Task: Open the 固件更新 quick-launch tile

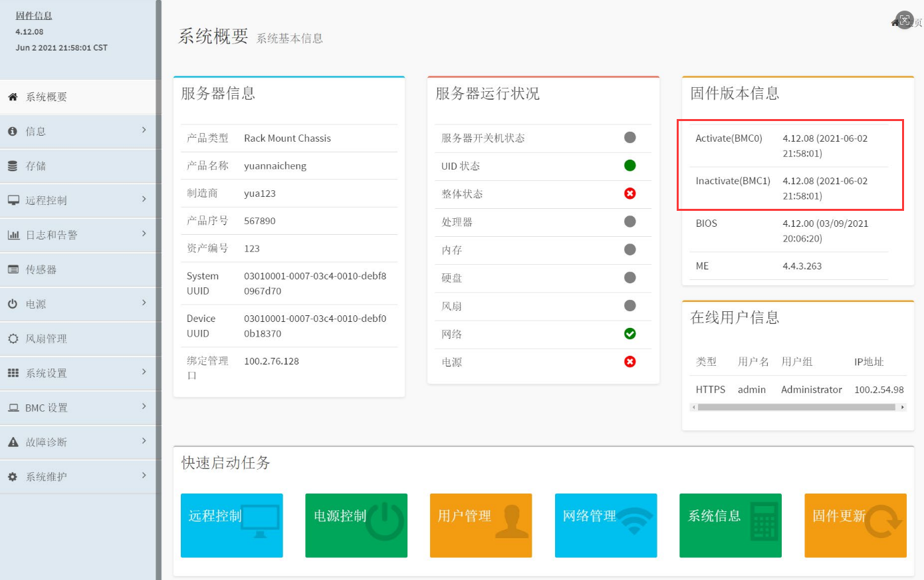Action: point(855,525)
